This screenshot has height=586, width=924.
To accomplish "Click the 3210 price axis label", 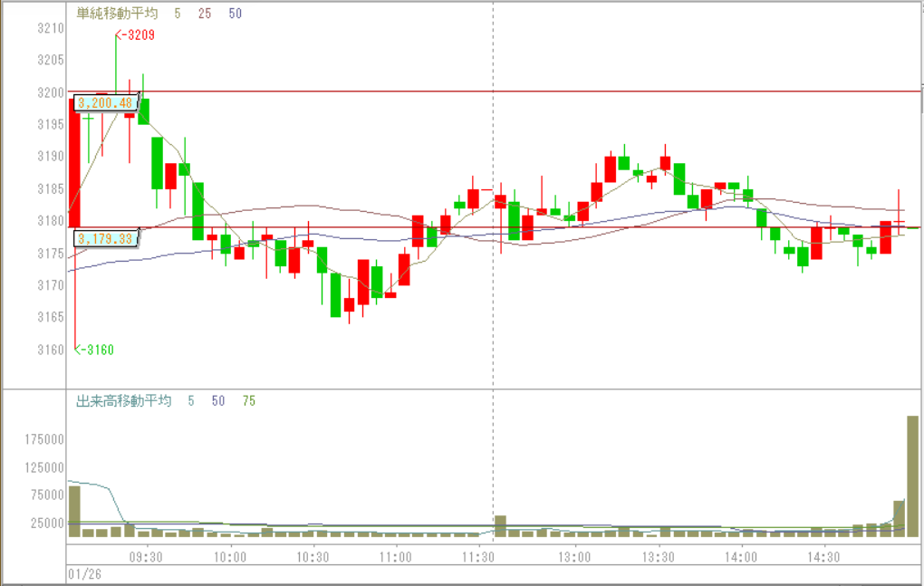I will tap(51, 28).
